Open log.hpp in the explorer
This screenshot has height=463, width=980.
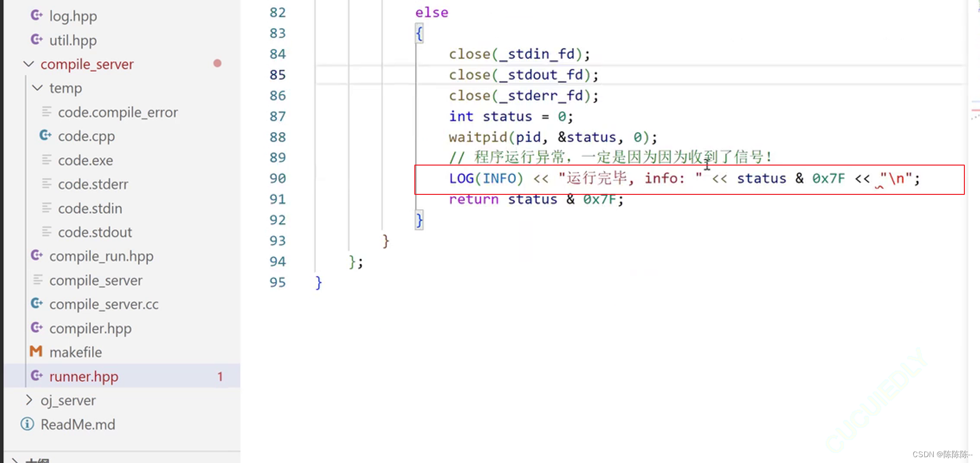point(73,16)
